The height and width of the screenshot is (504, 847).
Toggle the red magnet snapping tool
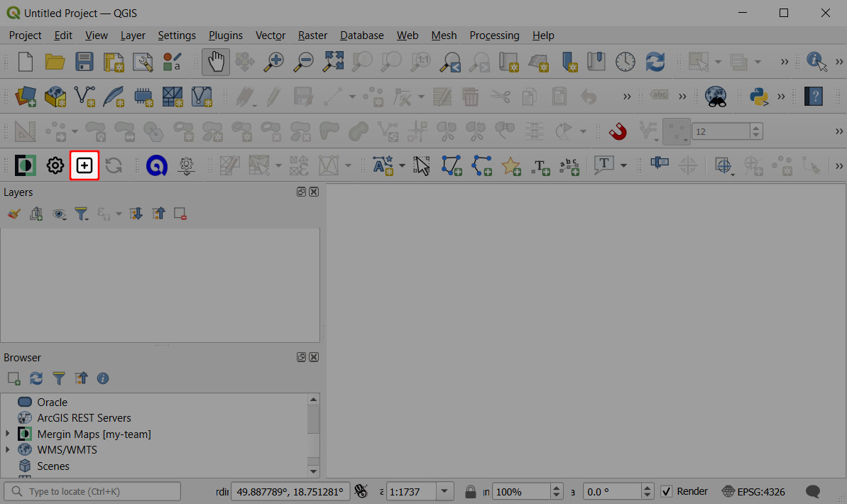618,131
